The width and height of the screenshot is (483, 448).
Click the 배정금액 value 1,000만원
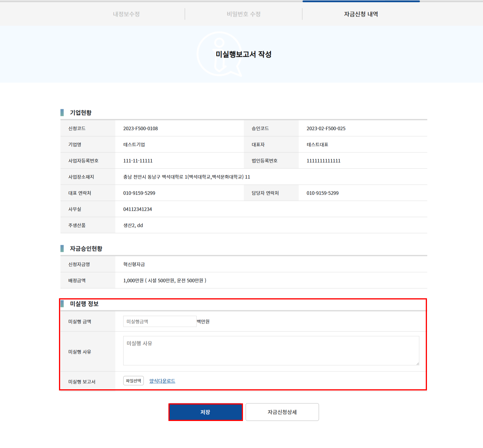click(x=165, y=281)
